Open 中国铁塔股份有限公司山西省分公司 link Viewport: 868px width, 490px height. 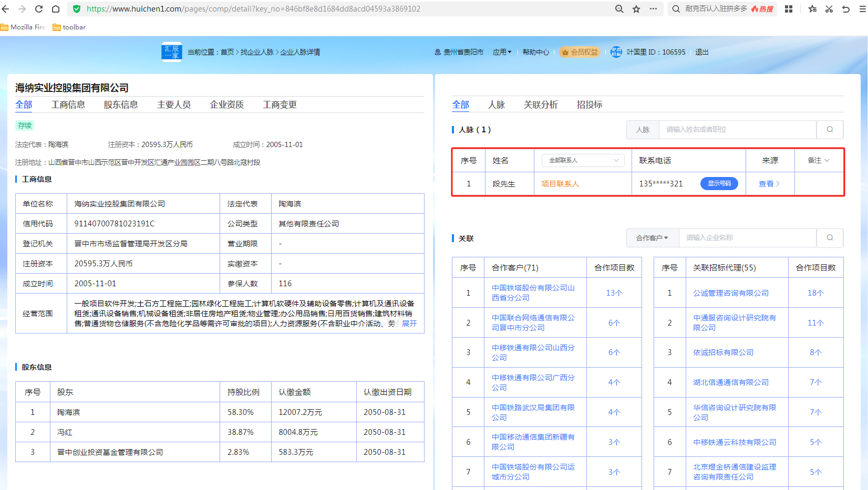[x=533, y=293]
